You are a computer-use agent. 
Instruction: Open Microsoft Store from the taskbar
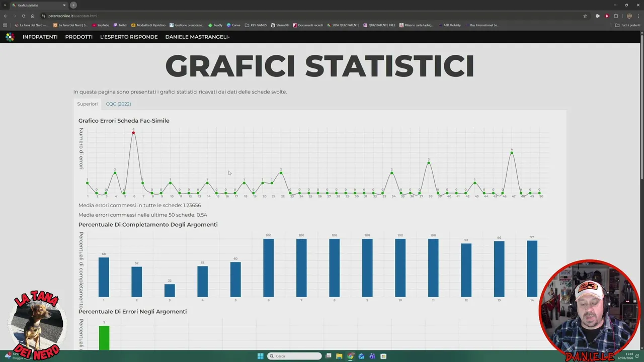coord(383,356)
